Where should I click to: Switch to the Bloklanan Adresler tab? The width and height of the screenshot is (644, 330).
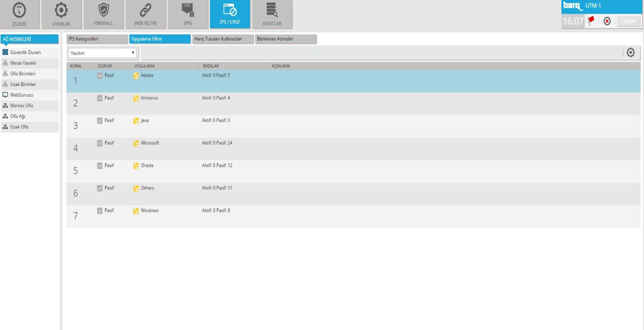click(x=286, y=39)
